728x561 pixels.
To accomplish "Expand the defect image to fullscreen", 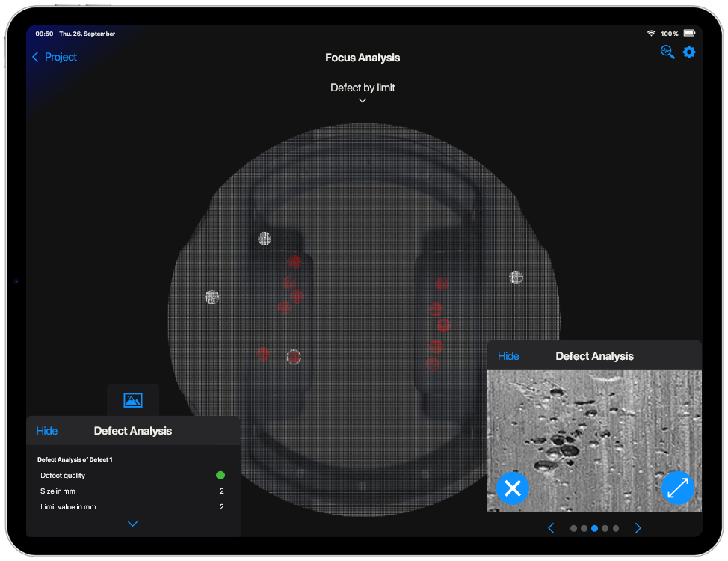I will 678,488.
